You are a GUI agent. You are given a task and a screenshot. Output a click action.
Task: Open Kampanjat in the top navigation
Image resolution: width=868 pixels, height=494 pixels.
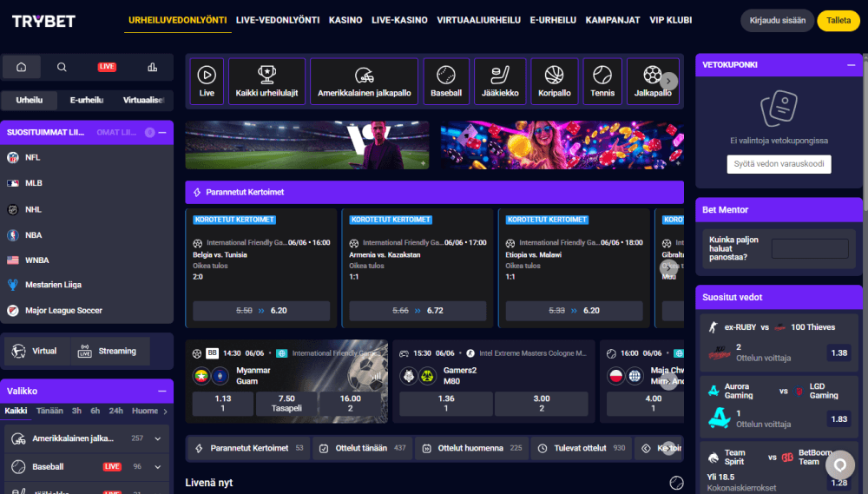pos(613,21)
